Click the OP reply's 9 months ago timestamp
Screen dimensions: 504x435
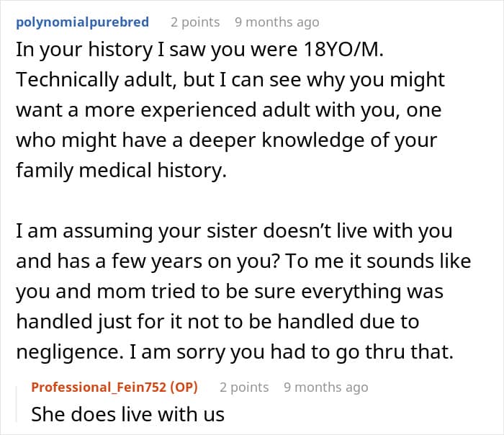pyautogui.click(x=325, y=387)
